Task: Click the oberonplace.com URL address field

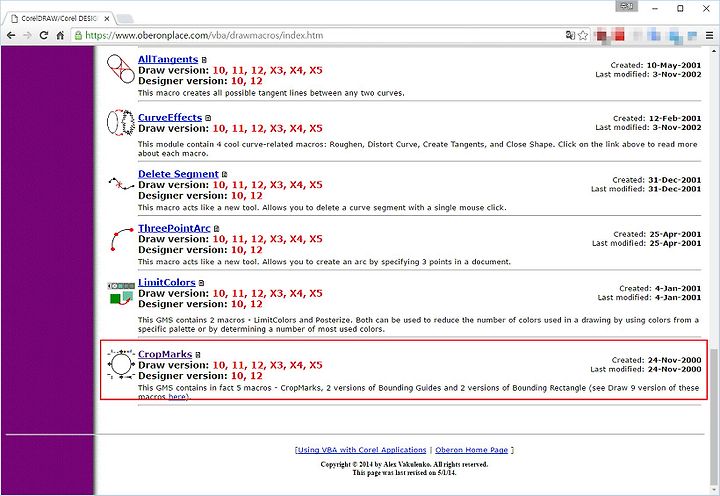Action: pyautogui.click(x=317, y=35)
